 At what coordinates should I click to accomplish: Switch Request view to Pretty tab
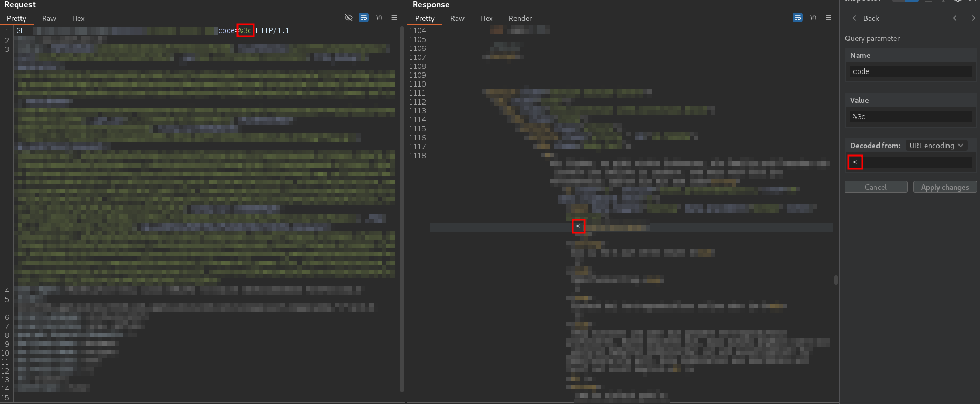pos(16,18)
